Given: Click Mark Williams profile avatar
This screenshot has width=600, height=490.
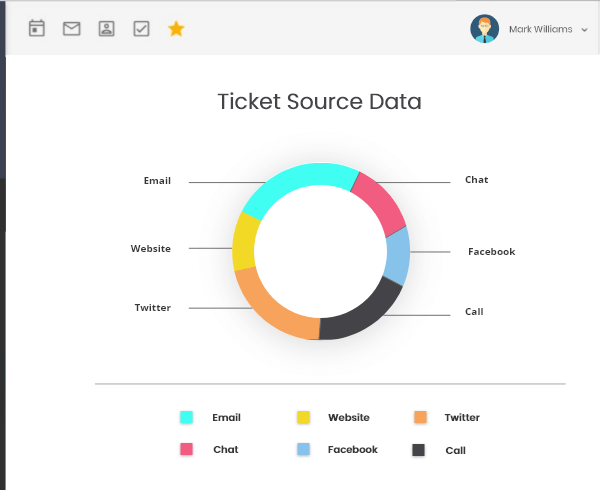Looking at the screenshot, I should point(484,29).
